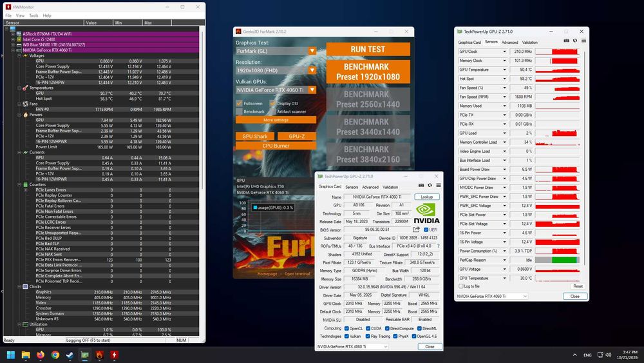Viewport: 644px width, 363px height.
Task: Enable the Benchmark checkbox in FurMark
Action: 239,111
